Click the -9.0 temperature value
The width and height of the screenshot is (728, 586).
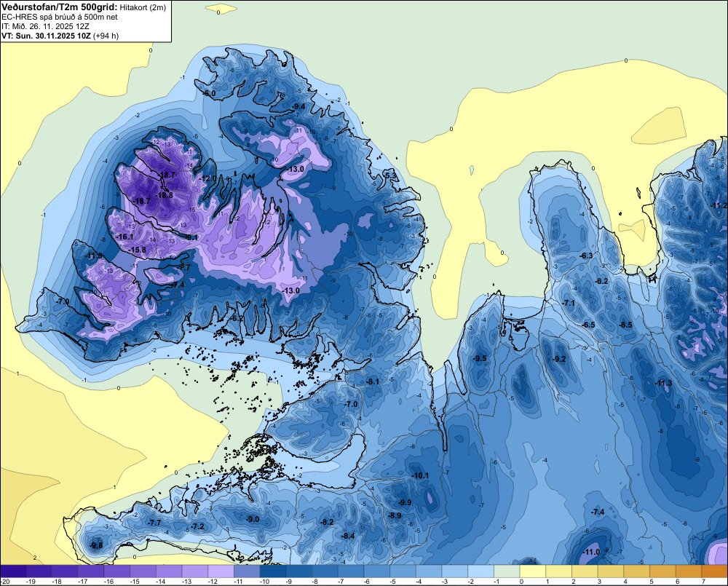click(253, 519)
